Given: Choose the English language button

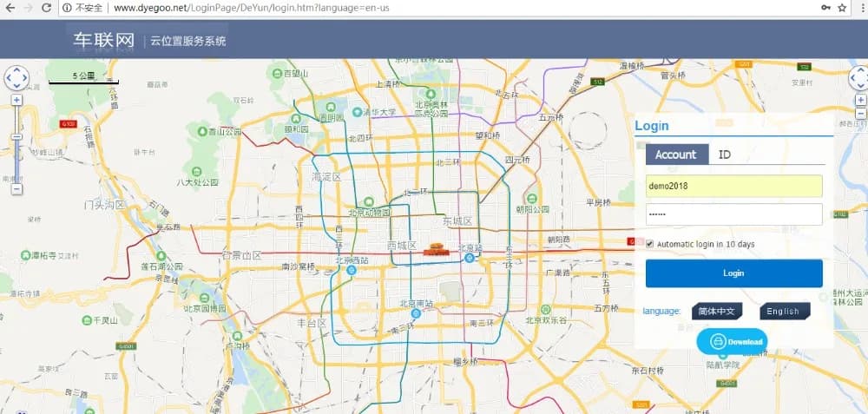Looking at the screenshot, I should point(784,311).
